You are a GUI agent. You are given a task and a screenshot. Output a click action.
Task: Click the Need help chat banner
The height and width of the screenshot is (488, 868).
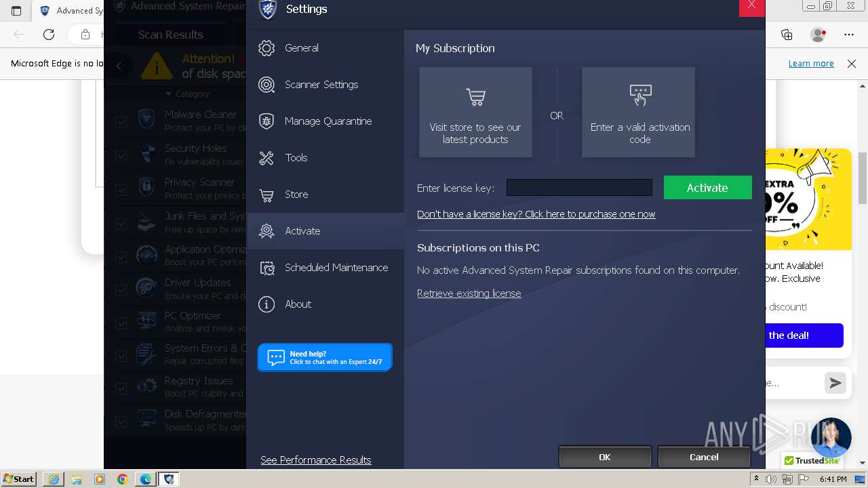pyautogui.click(x=325, y=357)
